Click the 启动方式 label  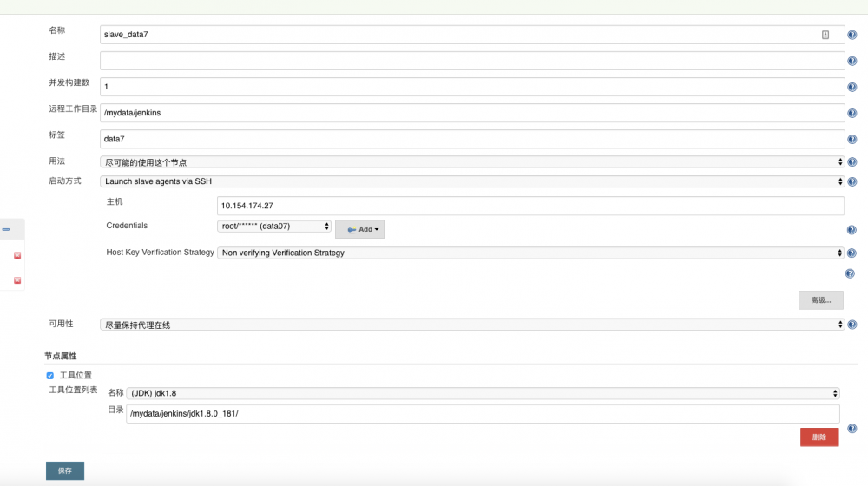[65, 181]
